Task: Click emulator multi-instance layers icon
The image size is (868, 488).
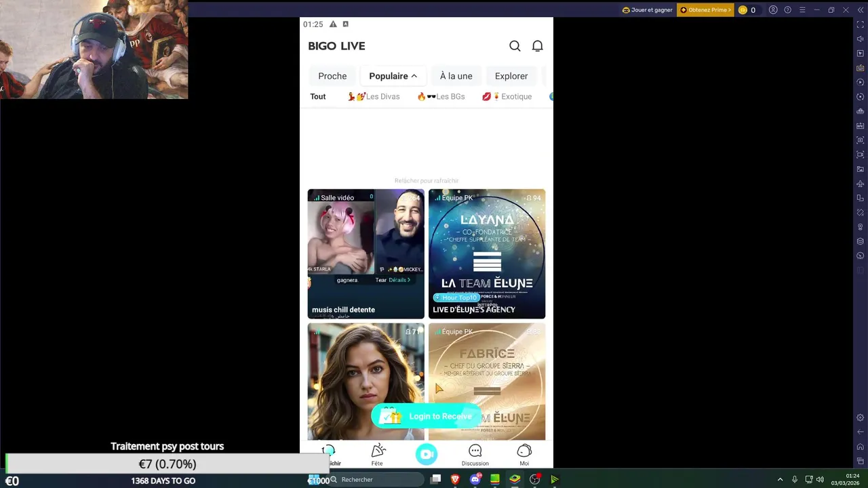Action: [x=861, y=241]
